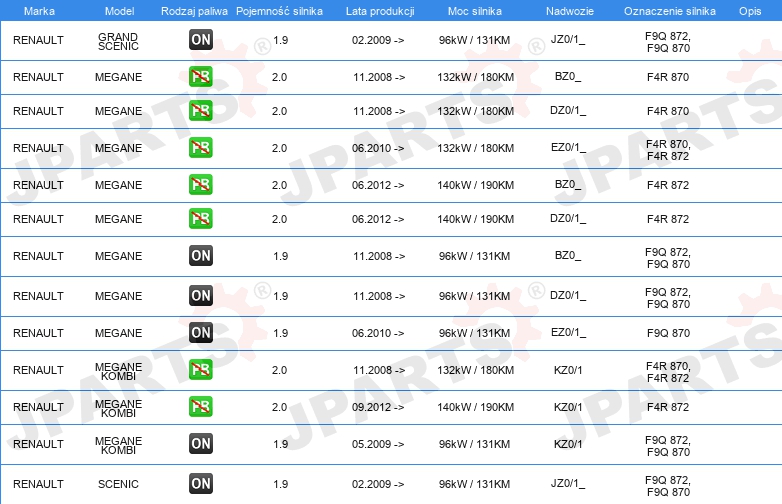
Task: Select the SCENIC model cell in the last row
Action: 118,484
